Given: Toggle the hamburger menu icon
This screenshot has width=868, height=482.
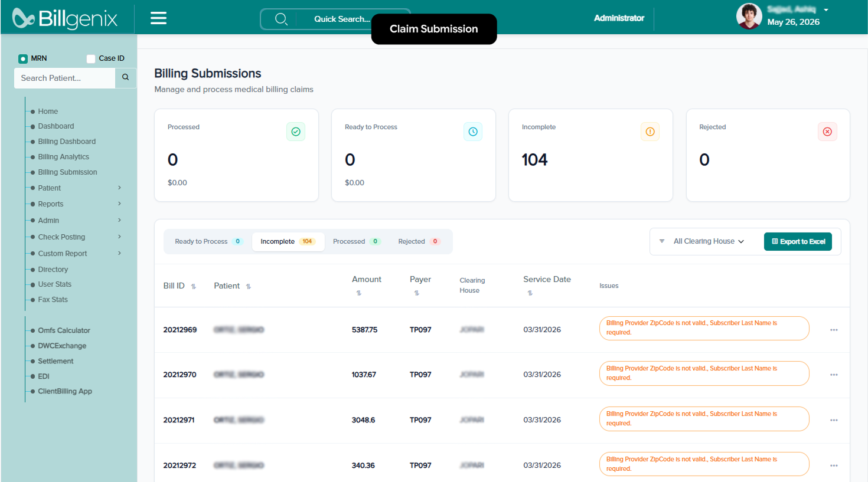Looking at the screenshot, I should pos(158,18).
